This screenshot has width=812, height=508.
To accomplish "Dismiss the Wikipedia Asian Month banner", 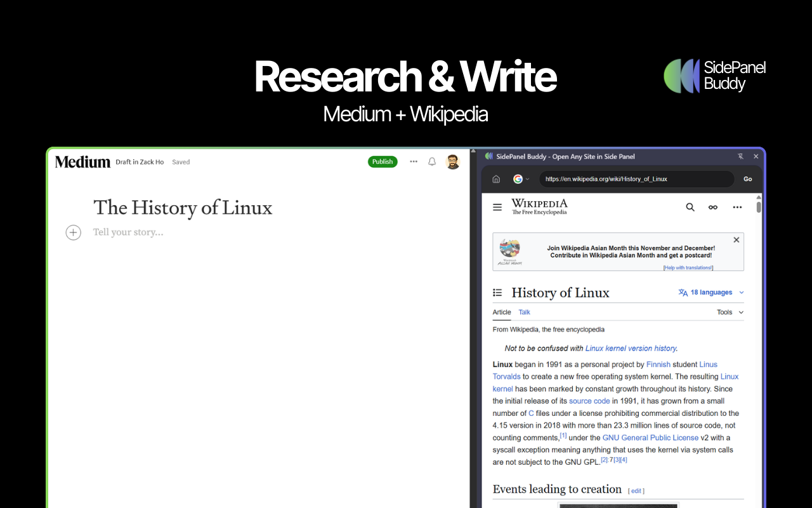I will point(737,240).
